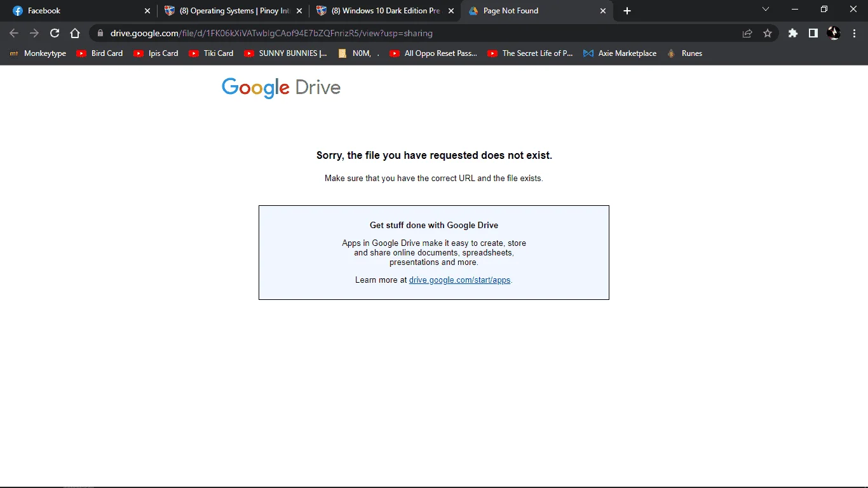Viewport: 868px width, 488px height.
Task: Open the profile avatar menu
Action: [834, 33]
